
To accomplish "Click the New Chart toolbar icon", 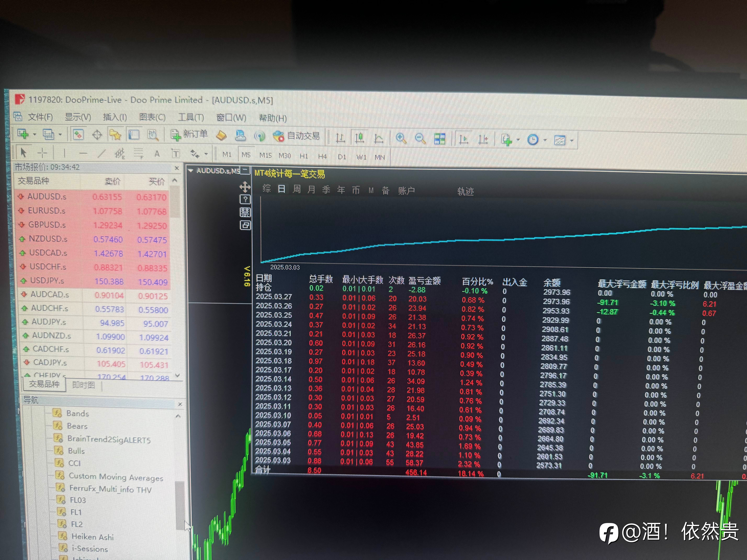I will pyautogui.click(x=23, y=134).
